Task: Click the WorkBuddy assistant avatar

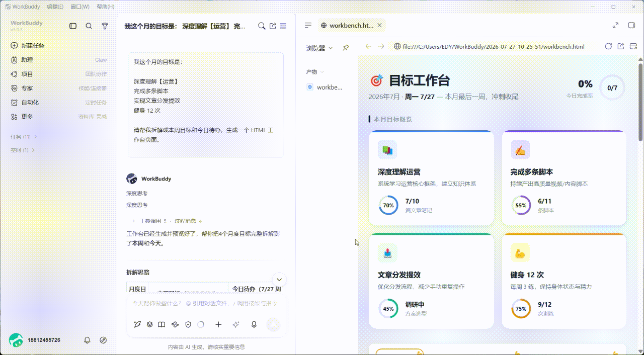Action: [x=132, y=179]
